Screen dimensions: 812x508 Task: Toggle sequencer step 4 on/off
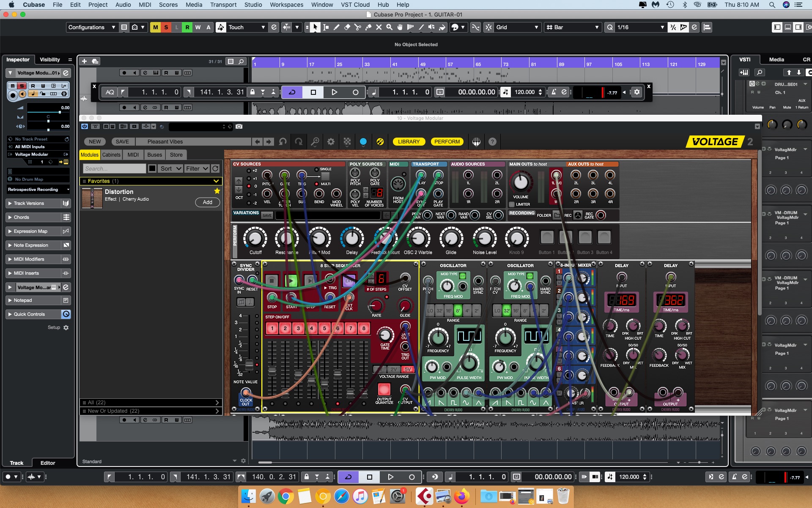pyautogui.click(x=311, y=328)
